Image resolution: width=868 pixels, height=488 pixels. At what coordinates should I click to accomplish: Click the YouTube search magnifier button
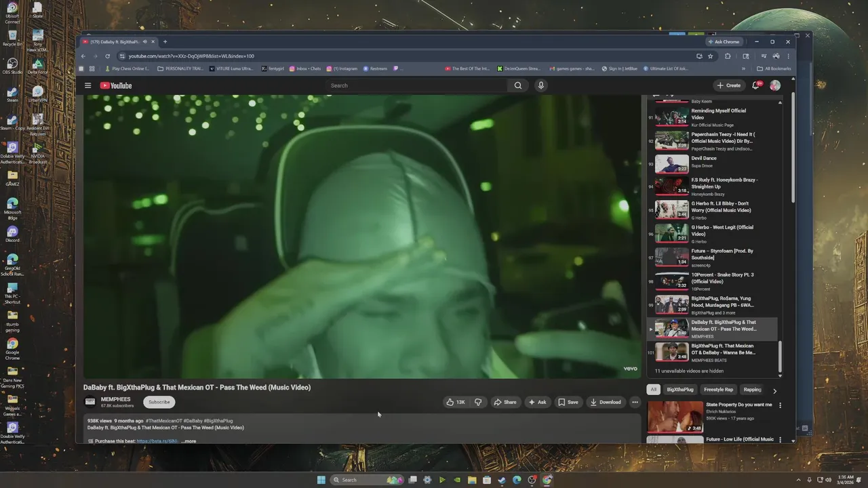[x=518, y=85]
